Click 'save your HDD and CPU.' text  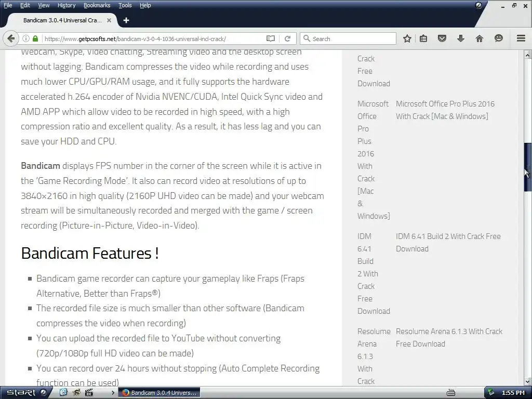(x=69, y=141)
